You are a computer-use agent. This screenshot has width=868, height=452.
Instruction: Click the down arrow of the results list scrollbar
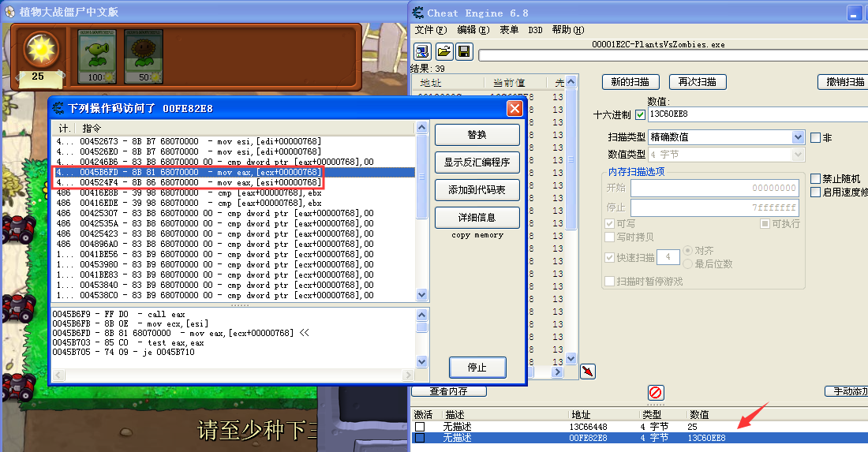pyautogui.click(x=571, y=358)
